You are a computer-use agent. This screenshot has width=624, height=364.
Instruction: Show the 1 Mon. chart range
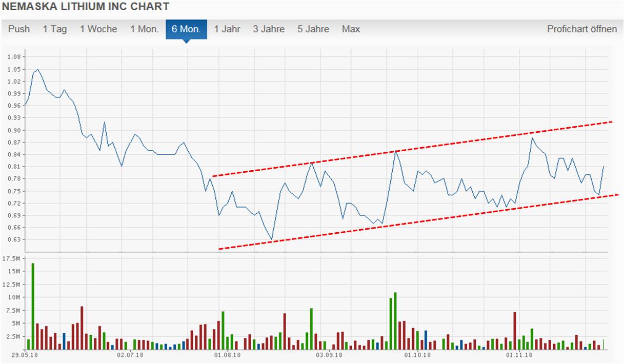[x=144, y=29]
